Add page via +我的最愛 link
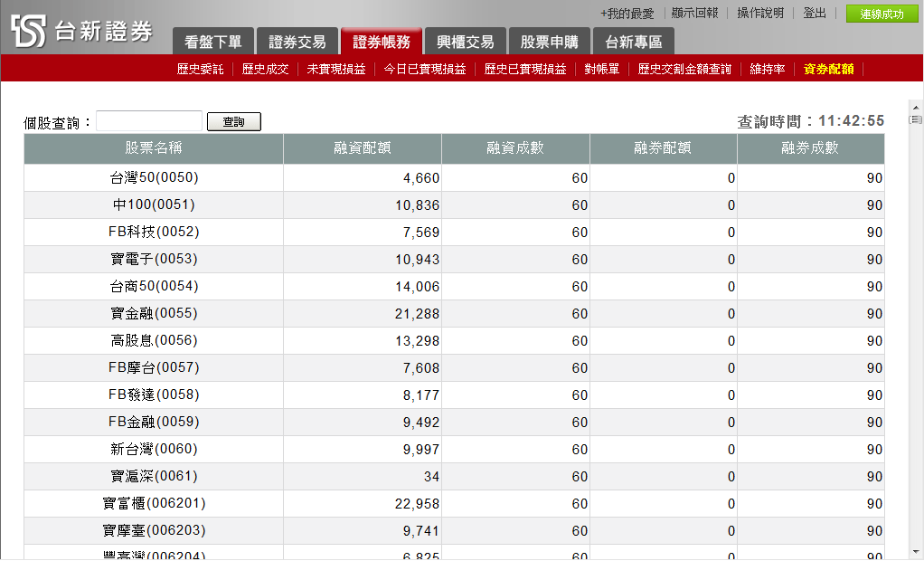The height and width of the screenshot is (561, 924). tap(627, 14)
